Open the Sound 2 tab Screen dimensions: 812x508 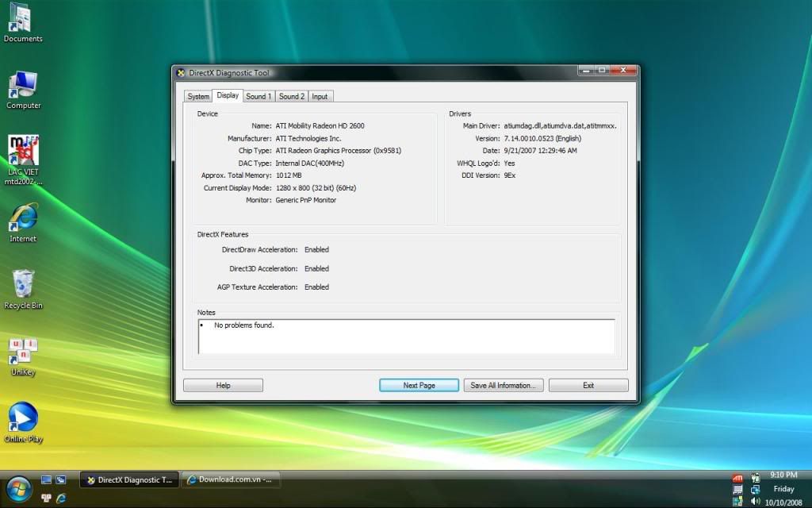click(292, 96)
